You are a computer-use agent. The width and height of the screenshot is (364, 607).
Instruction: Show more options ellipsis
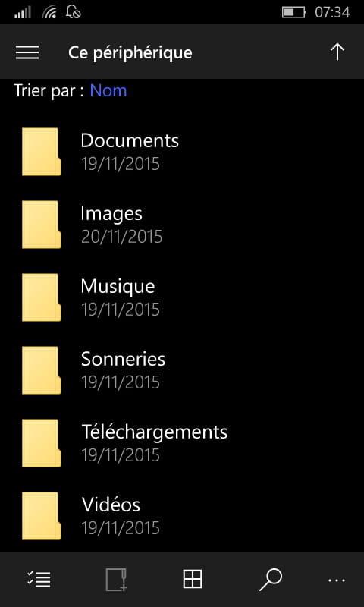click(337, 580)
